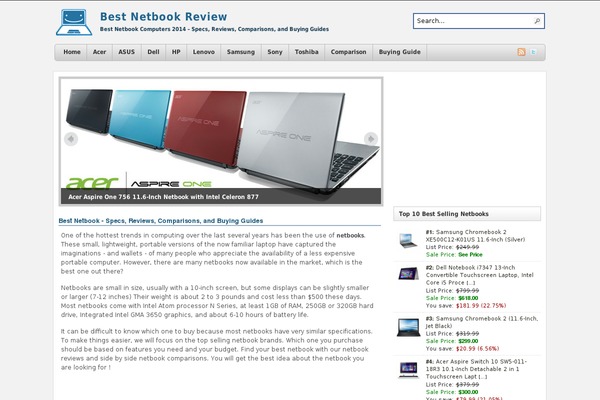
Task: Open the Twitter icon in navigation bar
Action: click(533, 52)
